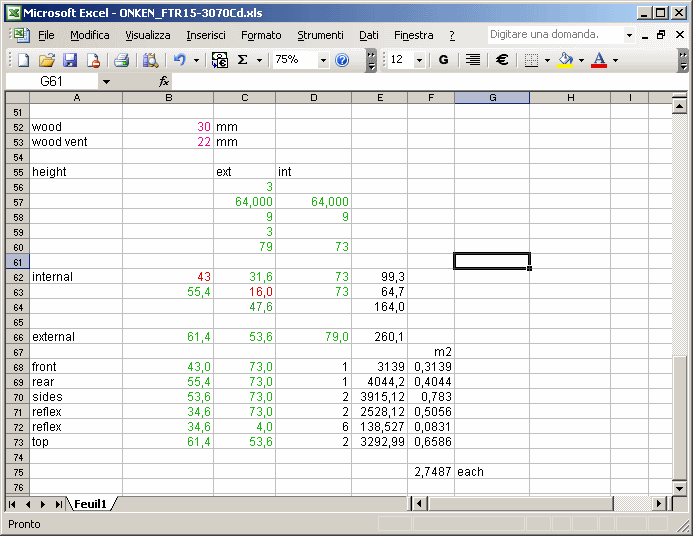The height and width of the screenshot is (536, 693).
Task: Switch to the Feuil1 sheet tab
Action: click(x=92, y=503)
